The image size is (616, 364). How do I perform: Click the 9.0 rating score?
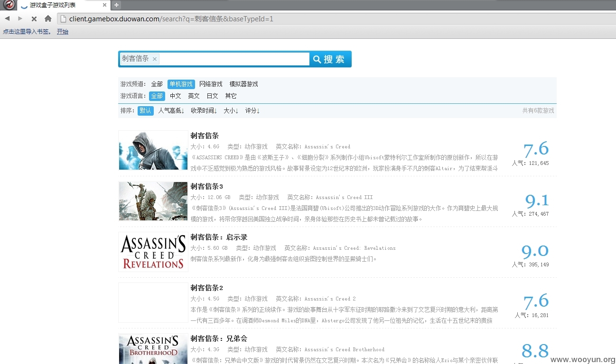click(535, 251)
